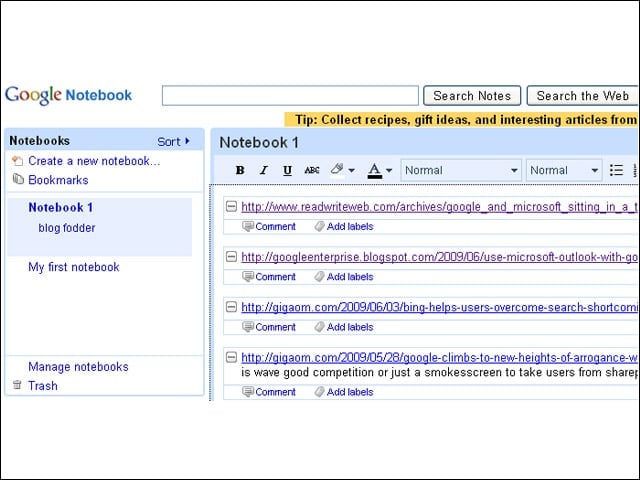Add labels to the googleenterprise note

[350, 277]
